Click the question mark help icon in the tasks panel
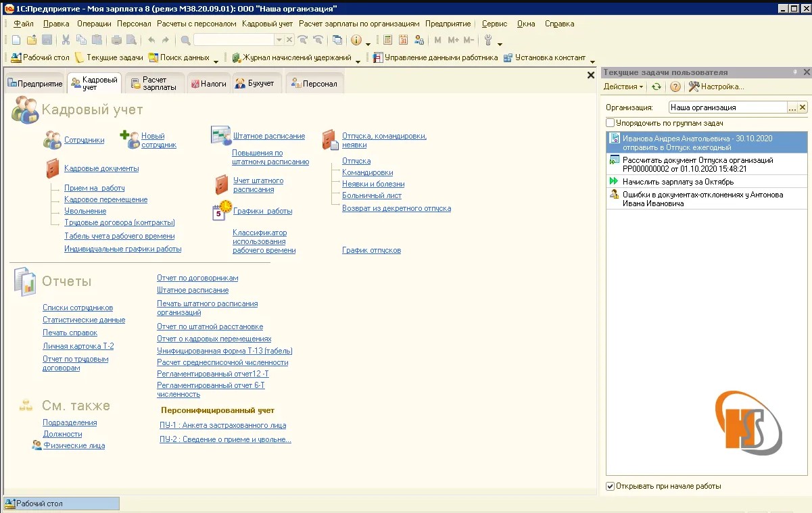 pyautogui.click(x=675, y=87)
